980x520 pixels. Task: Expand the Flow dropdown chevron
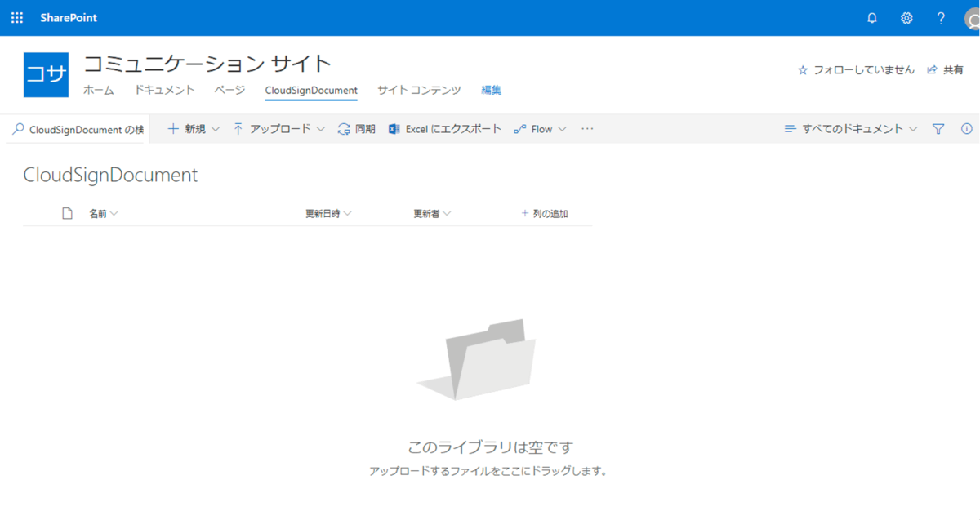click(562, 129)
